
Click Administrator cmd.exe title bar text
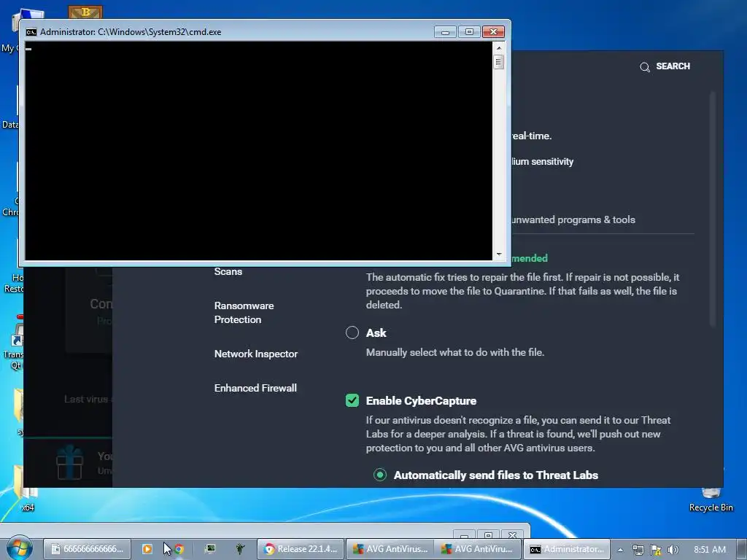(131, 32)
